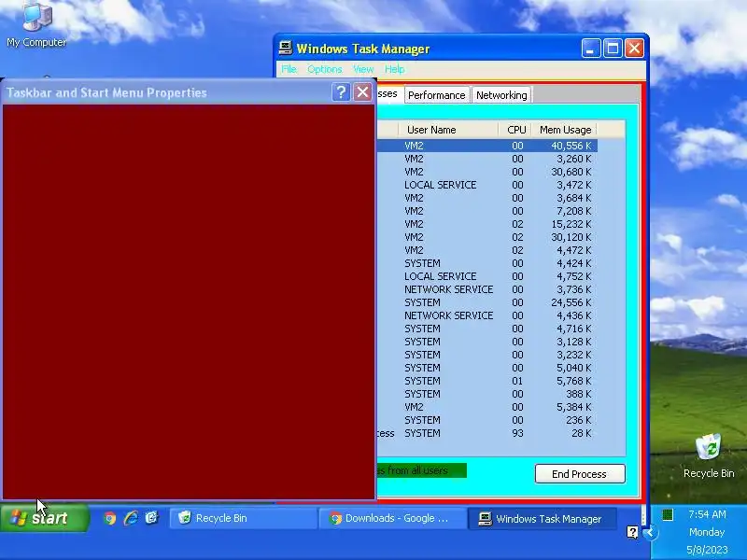Screen dimensions: 747x560
Task: Launch Chrome from the quick launch bar
Action: point(109,518)
